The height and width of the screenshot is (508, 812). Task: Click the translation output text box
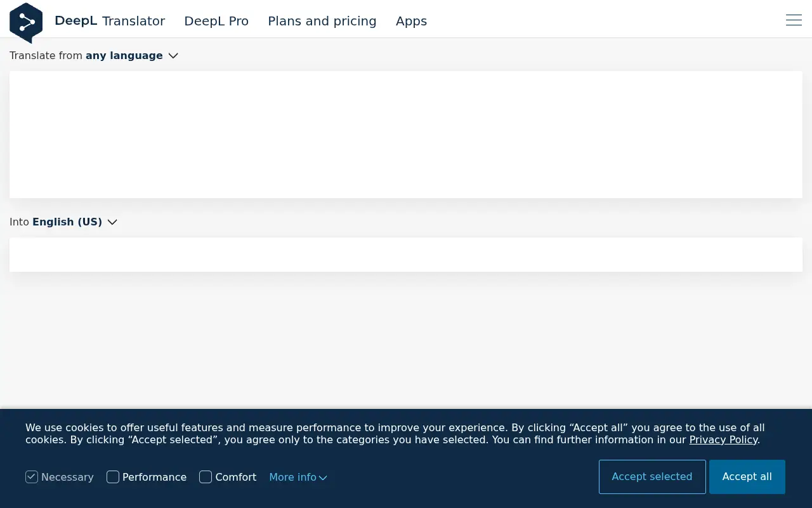(406, 255)
